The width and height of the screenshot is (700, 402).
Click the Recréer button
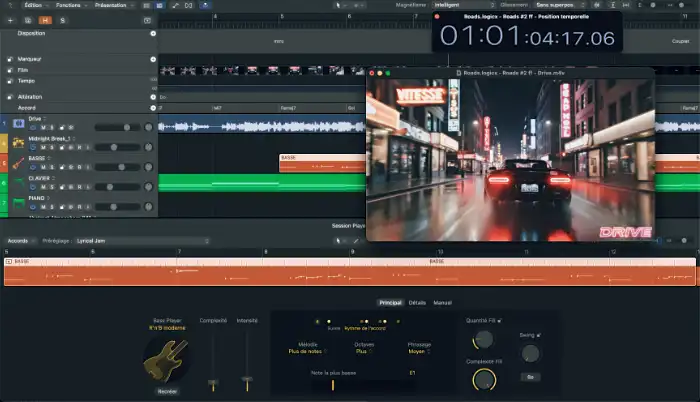tap(167, 391)
